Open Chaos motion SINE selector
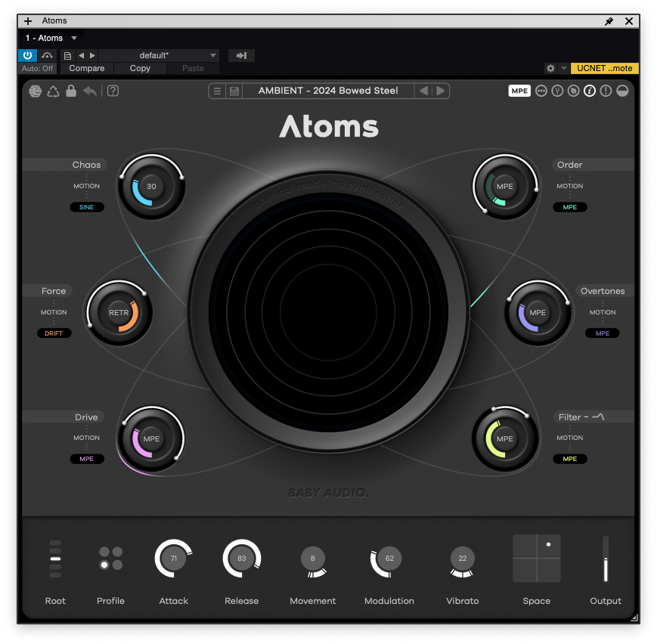 (x=87, y=207)
